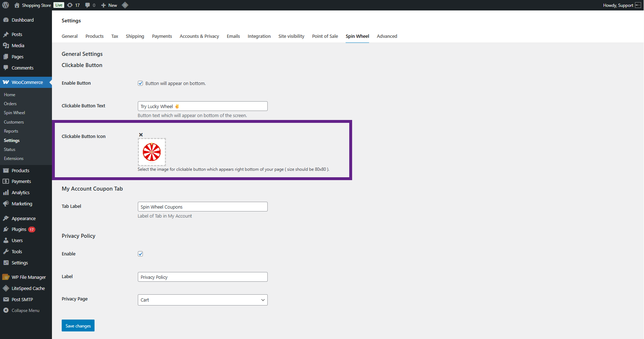
Task: Open Appearance menu in sidebar
Action: pos(23,219)
